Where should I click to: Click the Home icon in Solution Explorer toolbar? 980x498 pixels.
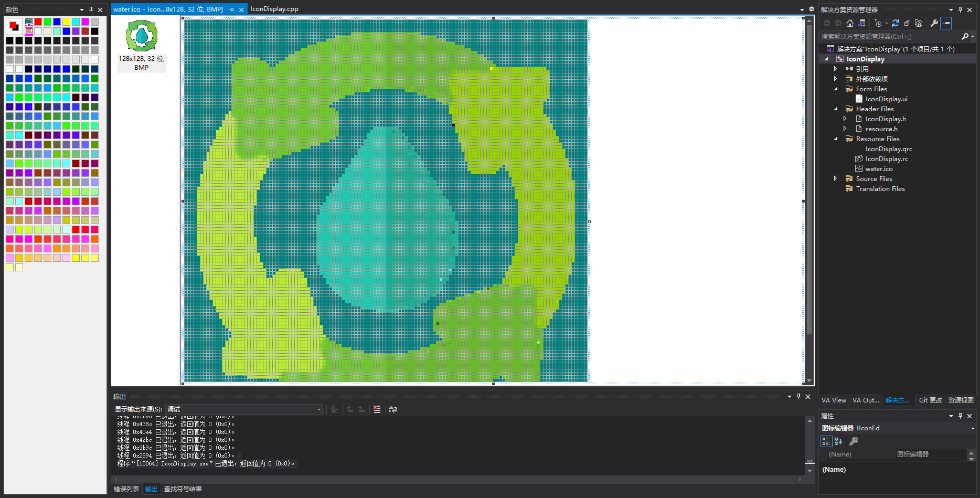(x=849, y=23)
